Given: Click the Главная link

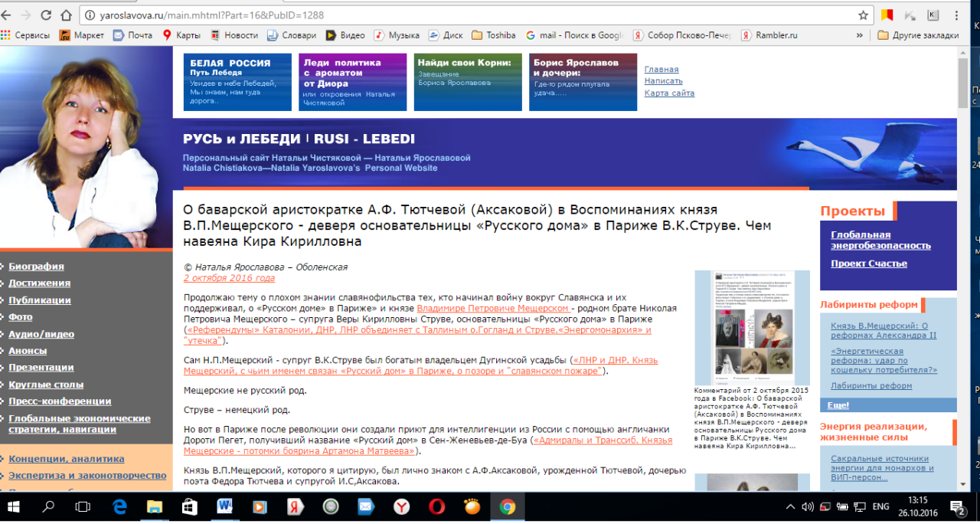Looking at the screenshot, I should coord(661,69).
